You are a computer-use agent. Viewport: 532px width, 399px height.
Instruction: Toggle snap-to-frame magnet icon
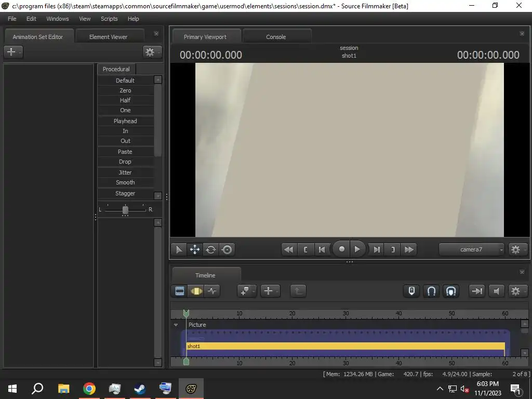point(451,291)
